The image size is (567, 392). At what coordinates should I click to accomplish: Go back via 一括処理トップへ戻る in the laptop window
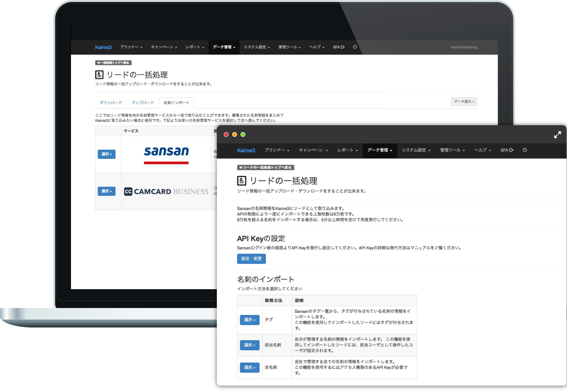point(113,63)
